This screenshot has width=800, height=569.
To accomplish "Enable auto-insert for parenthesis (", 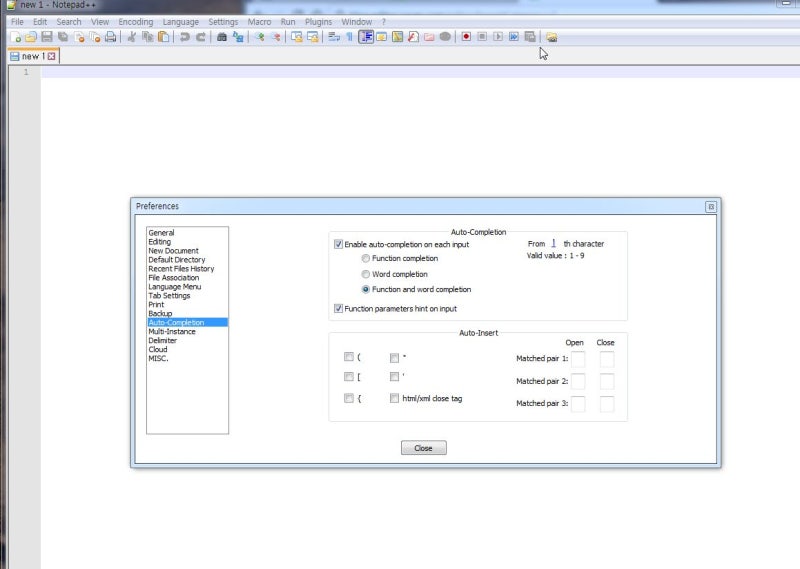I will [x=348, y=357].
